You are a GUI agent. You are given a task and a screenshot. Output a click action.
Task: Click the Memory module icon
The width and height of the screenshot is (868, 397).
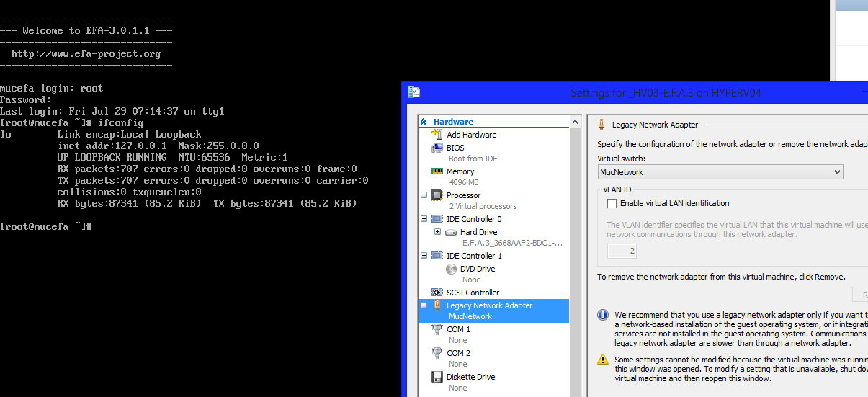[437, 171]
